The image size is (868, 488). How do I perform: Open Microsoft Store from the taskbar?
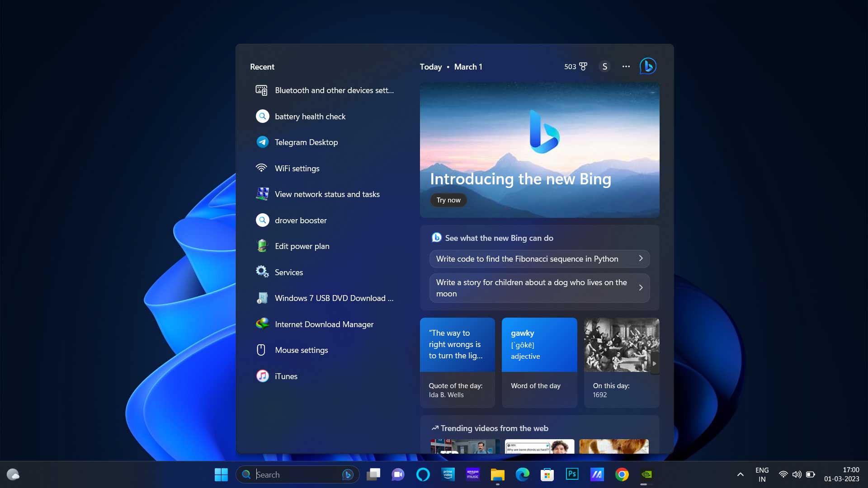pos(547,474)
